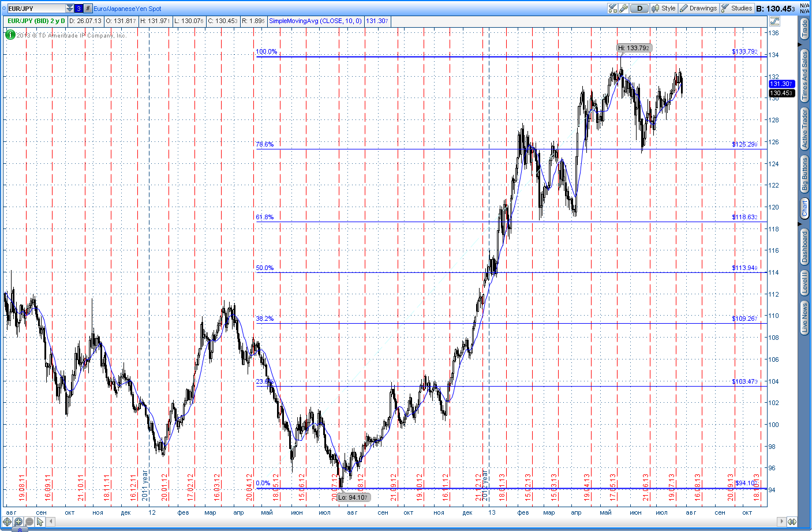Click the 0.0% Fibonacci level label
Image resolution: width=812 pixels, height=532 pixels.
point(263,484)
